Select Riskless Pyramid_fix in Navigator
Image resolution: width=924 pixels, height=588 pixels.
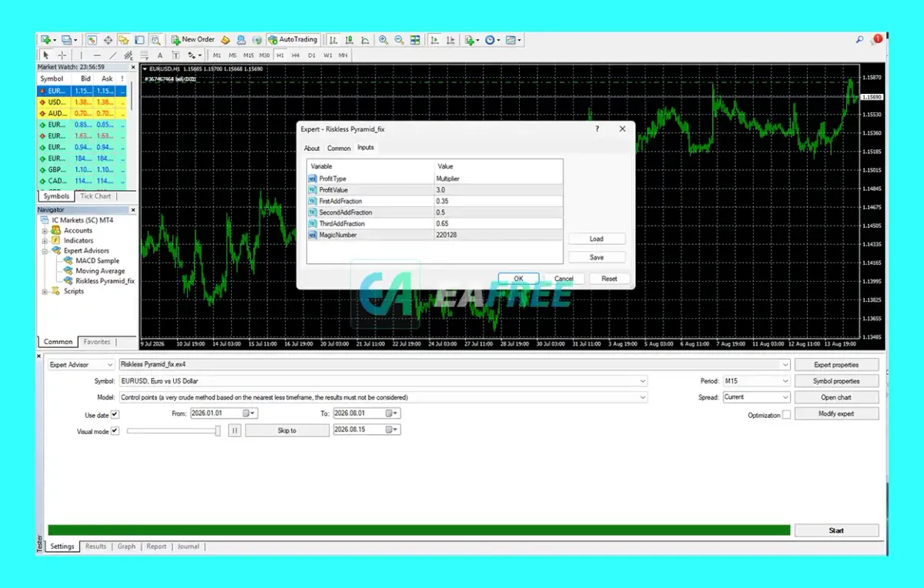105,281
